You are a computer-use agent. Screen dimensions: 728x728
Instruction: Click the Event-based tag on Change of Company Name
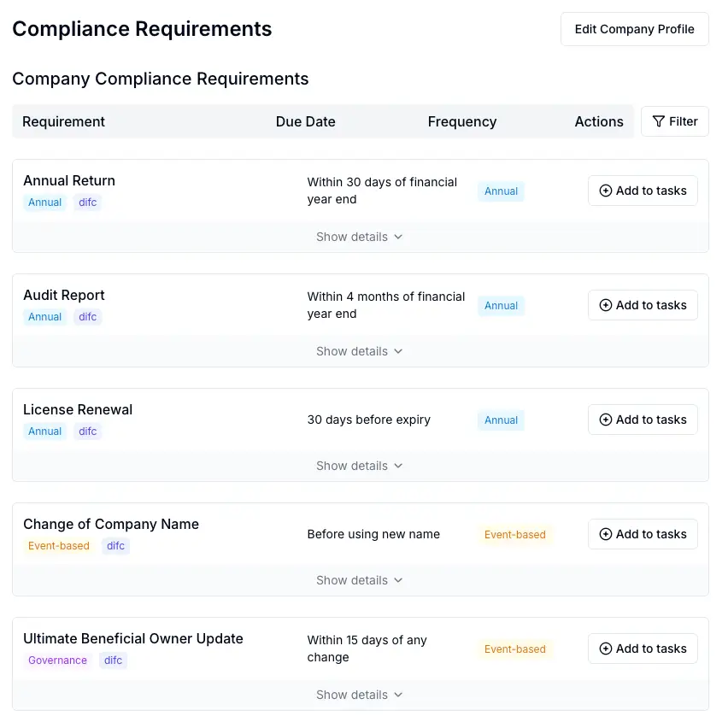point(58,546)
